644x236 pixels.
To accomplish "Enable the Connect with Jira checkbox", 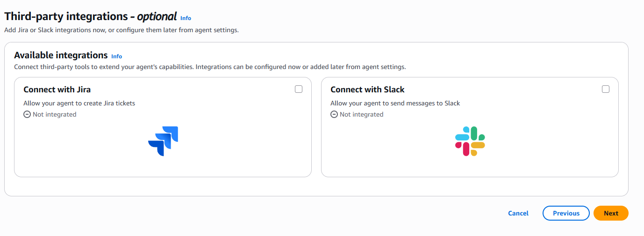I will 299,89.
